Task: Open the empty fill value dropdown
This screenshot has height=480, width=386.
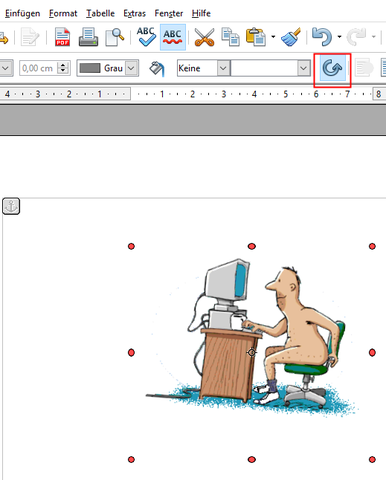Action: 303,68
